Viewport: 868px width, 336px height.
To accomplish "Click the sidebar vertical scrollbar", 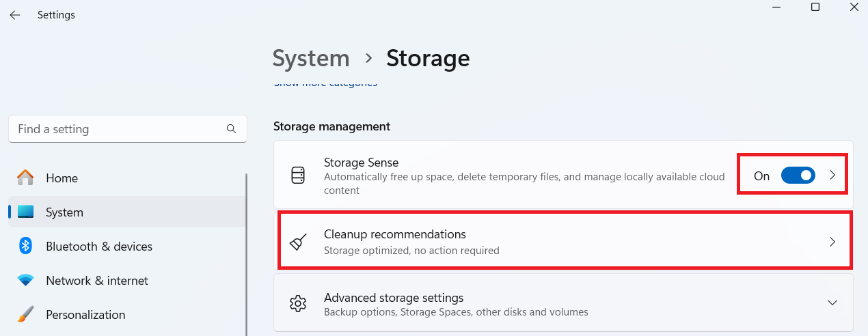I will click(247, 253).
